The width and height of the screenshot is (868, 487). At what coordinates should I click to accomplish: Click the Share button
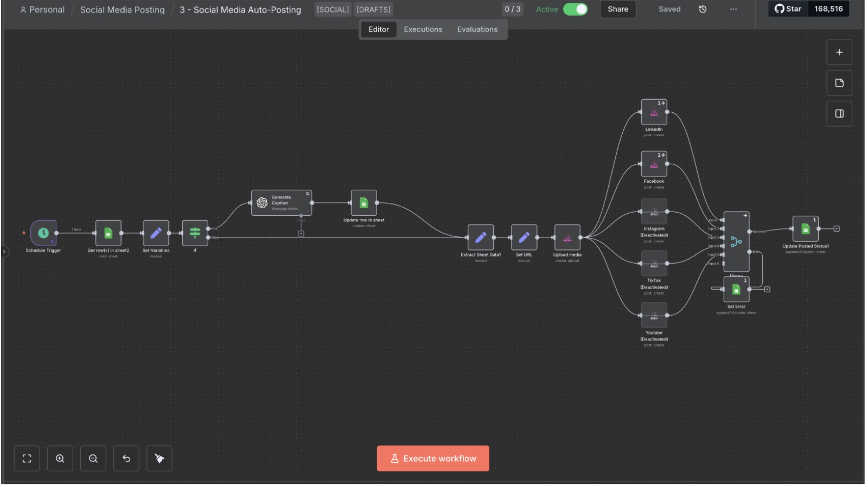pos(618,9)
